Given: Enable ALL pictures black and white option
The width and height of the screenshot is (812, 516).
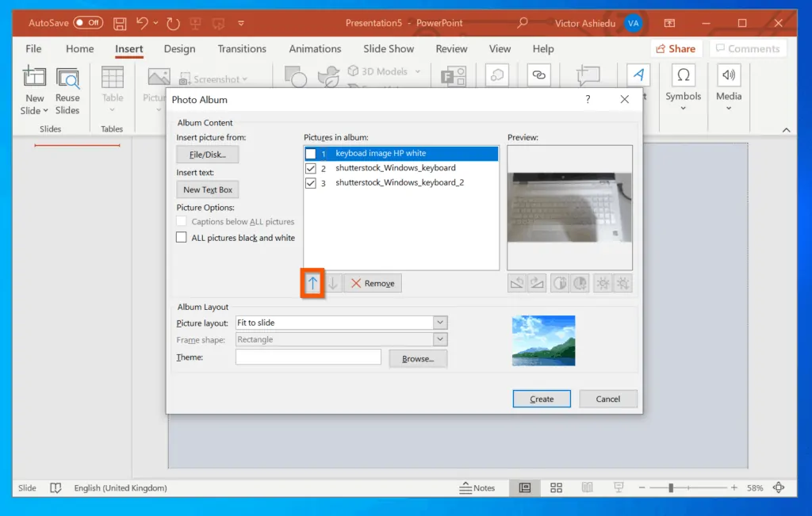Looking at the screenshot, I should 182,237.
